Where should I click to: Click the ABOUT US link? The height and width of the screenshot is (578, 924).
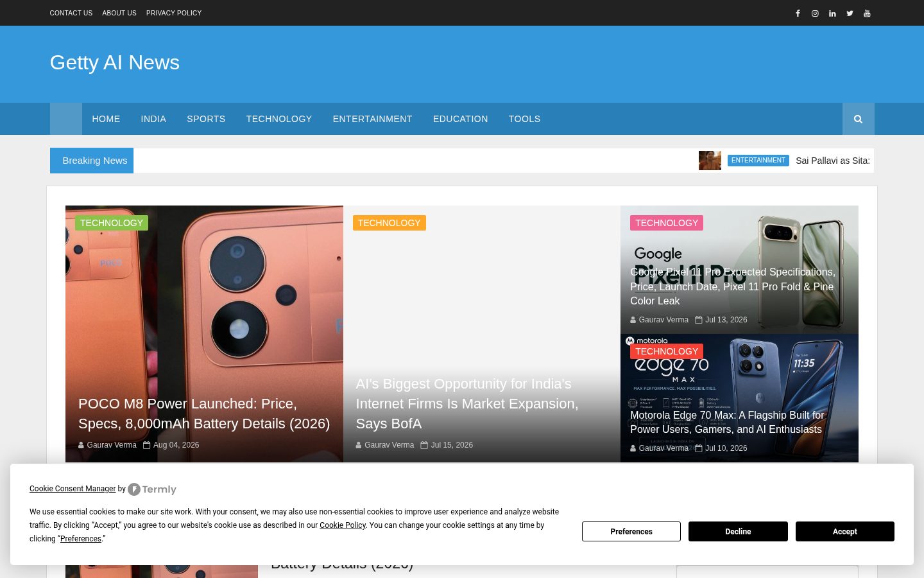click(119, 13)
